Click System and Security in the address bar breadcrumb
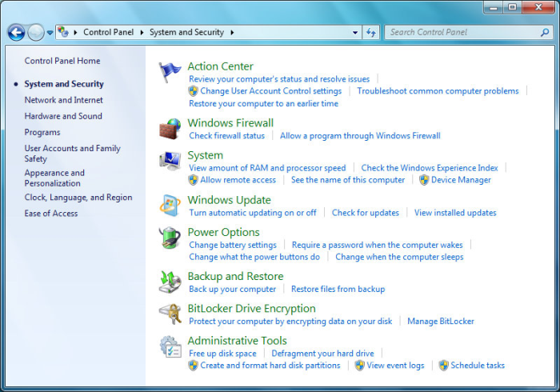The width and height of the screenshot is (560, 392). coord(186,33)
